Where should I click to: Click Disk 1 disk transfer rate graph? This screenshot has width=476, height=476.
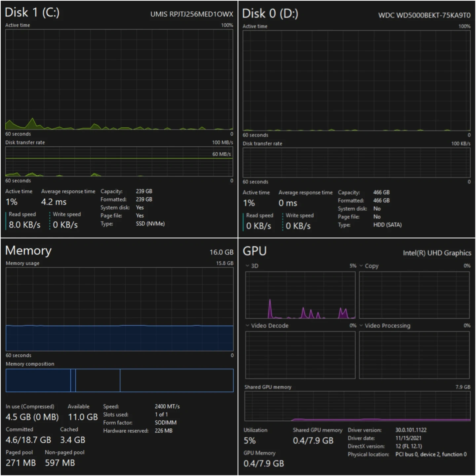(119, 162)
